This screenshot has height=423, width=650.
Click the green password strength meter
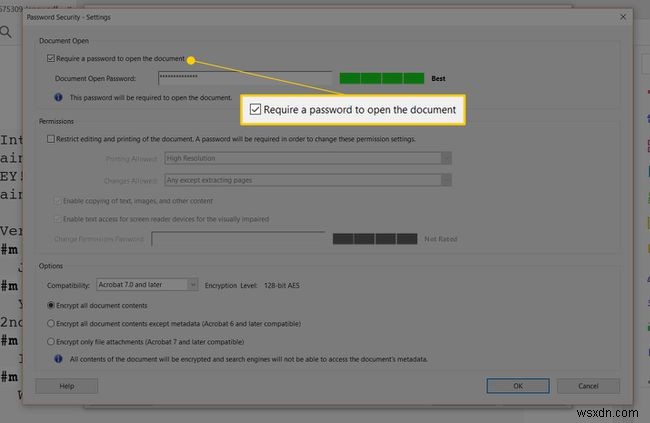[x=382, y=78]
